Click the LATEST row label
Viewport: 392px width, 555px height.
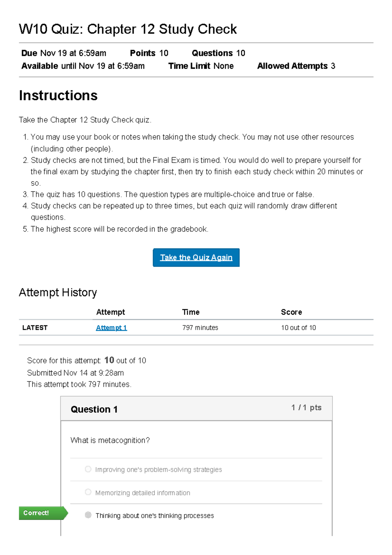35,328
